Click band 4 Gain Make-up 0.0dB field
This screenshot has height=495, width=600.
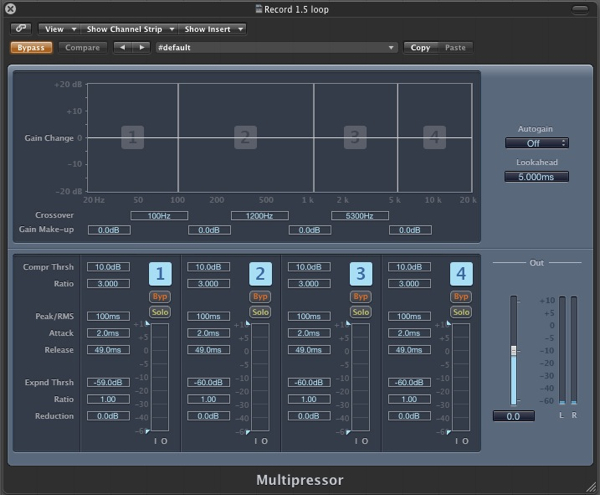pyautogui.click(x=410, y=230)
